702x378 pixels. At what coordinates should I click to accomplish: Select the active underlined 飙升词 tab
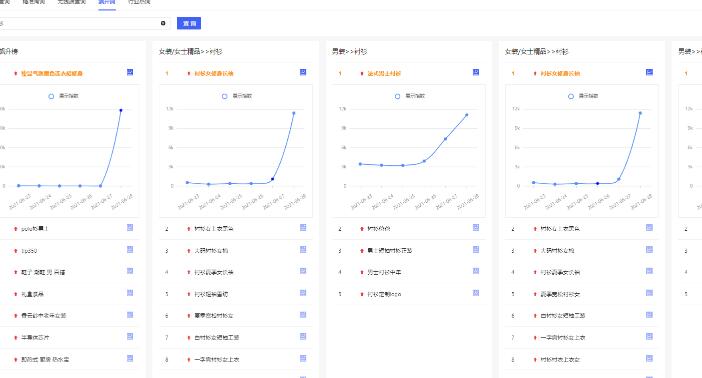point(107,2)
